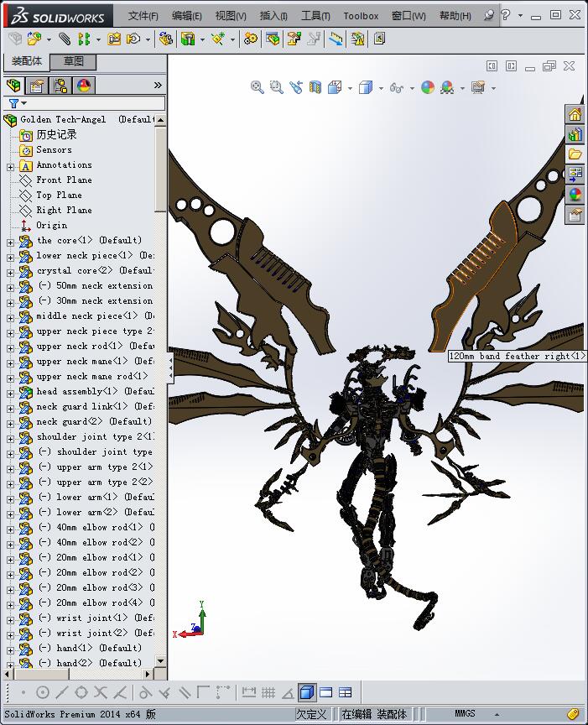Open the View Palette task pane icon

[x=575, y=175]
